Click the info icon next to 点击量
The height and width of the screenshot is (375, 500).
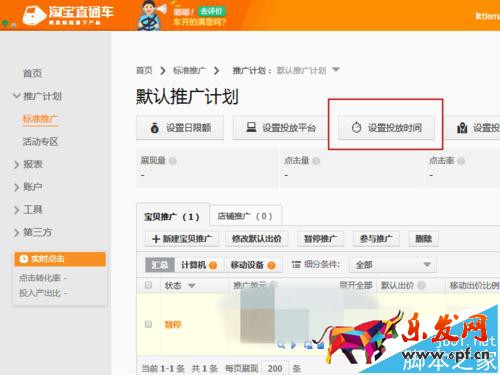pyautogui.click(x=316, y=161)
